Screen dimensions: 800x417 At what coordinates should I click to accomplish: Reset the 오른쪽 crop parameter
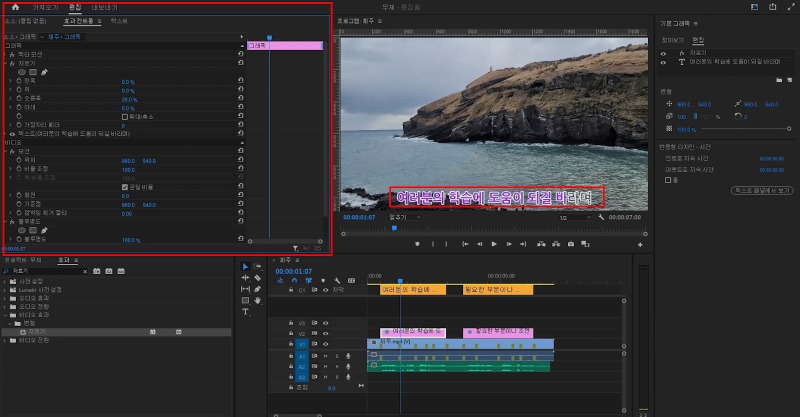240,99
